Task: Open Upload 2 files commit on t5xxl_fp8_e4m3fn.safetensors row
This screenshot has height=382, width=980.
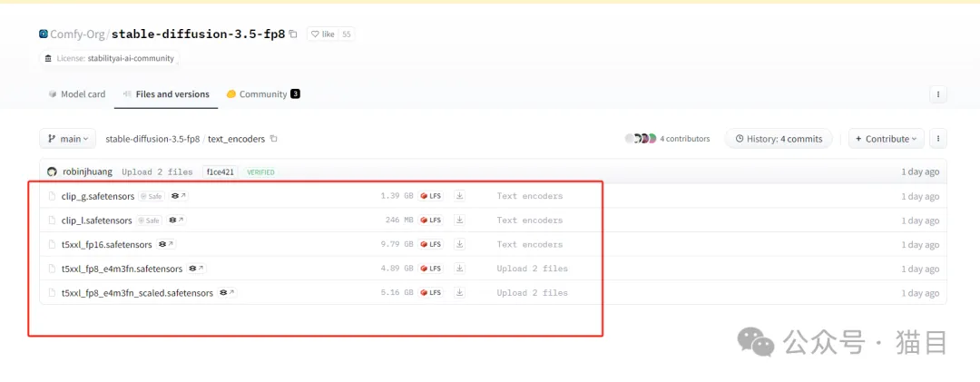Action: click(532, 269)
